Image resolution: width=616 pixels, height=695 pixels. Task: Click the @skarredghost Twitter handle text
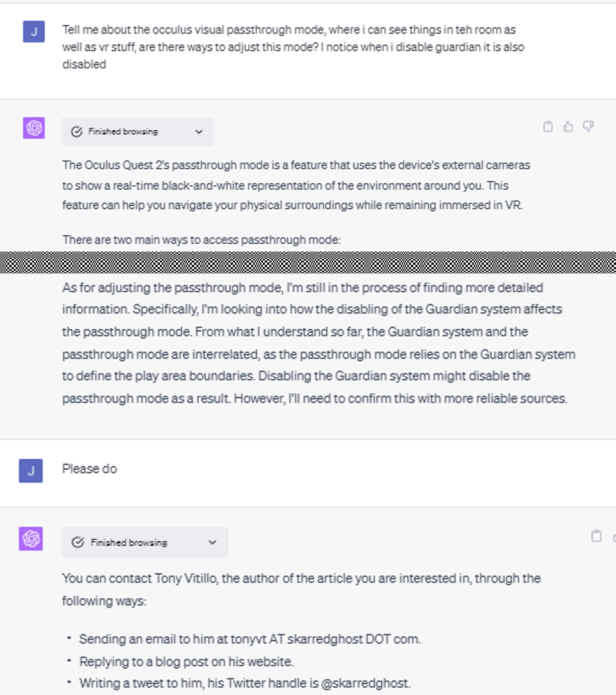pyautogui.click(x=365, y=683)
